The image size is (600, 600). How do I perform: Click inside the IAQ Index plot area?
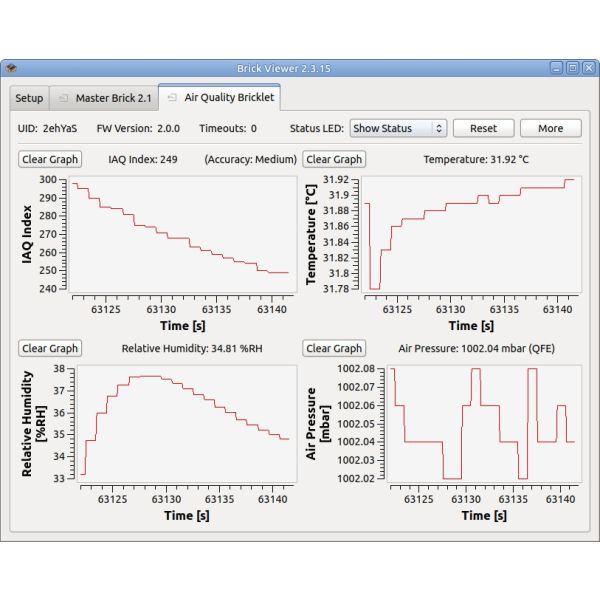(x=183, y=234)
